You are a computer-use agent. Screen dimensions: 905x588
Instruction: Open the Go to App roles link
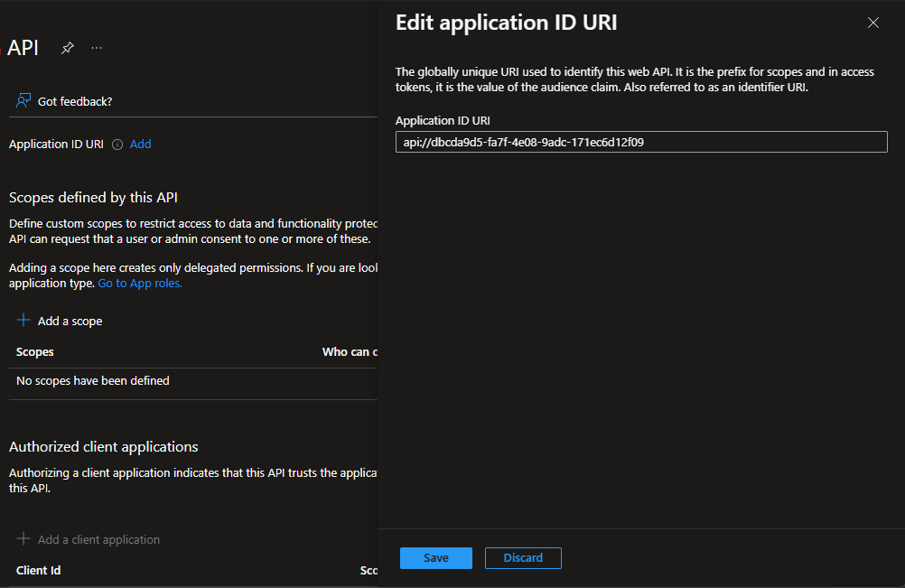click(140, 283)
